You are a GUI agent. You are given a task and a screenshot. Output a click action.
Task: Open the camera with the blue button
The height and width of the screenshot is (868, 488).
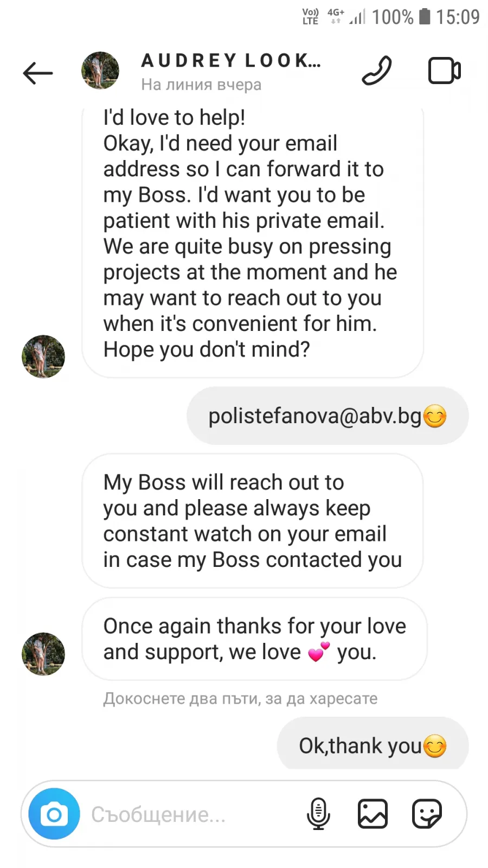(54, 814)
